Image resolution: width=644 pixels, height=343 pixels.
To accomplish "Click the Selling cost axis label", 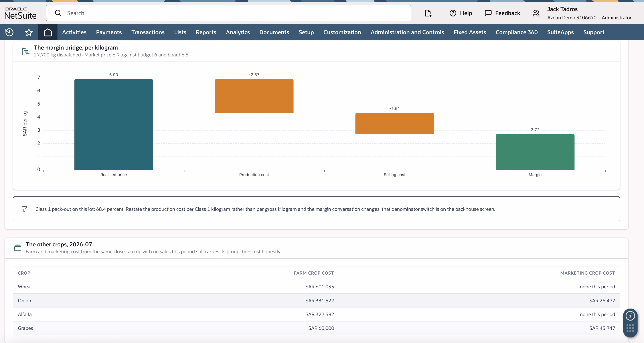I will (395, 175).
